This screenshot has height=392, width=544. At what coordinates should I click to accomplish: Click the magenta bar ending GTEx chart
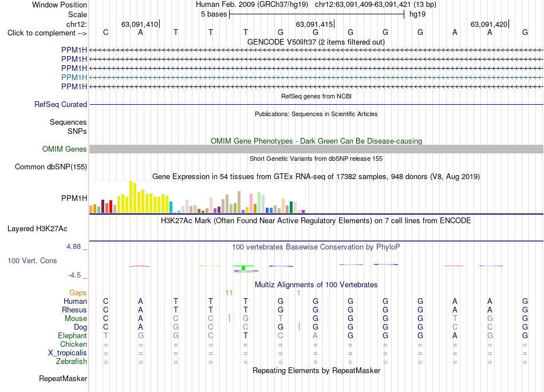(x=303, y=211)
